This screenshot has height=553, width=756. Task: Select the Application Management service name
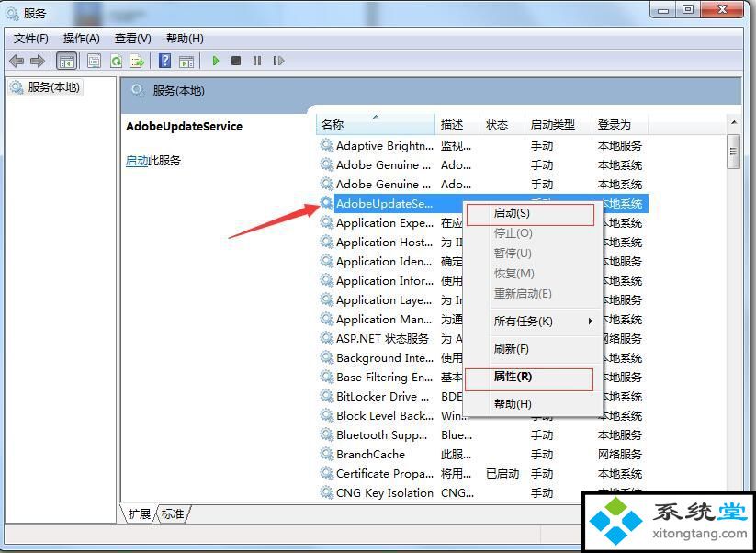(384, 319)
